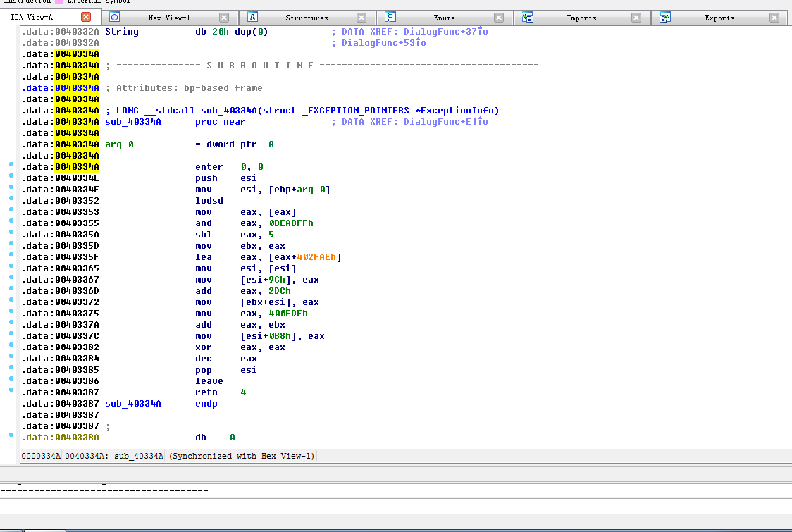Switch to the Enums tab
This screenshot has height=532, width=792.
(x=444, y=18)
